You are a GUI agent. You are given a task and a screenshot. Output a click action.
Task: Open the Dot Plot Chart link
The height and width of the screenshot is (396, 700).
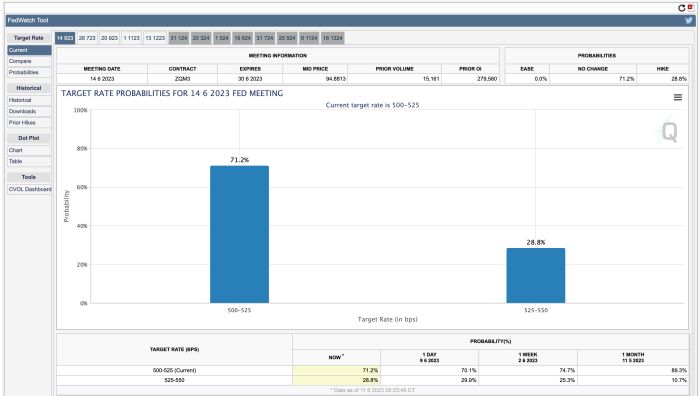click(x=29, y=150)
